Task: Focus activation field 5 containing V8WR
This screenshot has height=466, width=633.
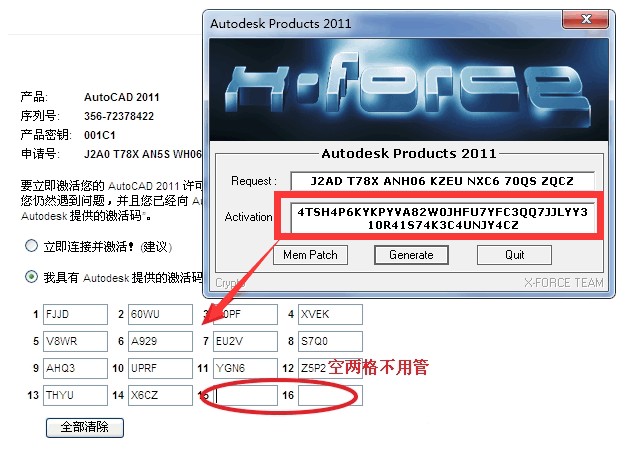Action: (75, 341)
